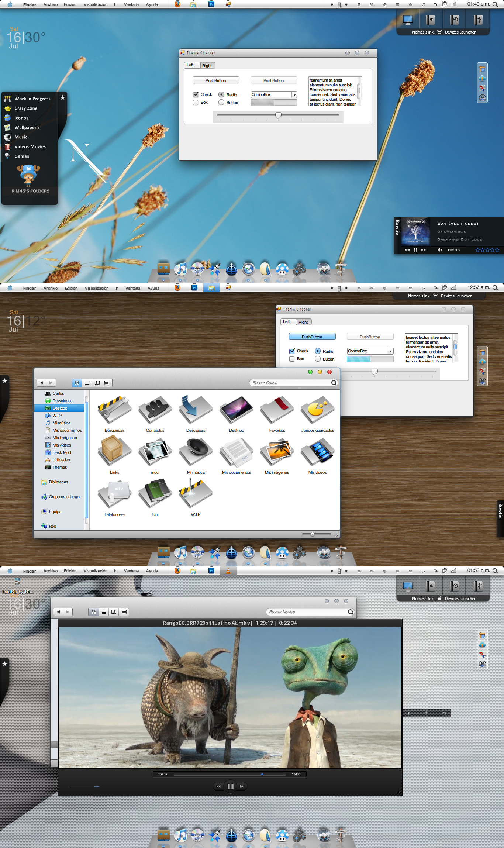Viewport: 504px width, 848px height.
Task: Click the Buscar Carlos search field
Action: [x=293, y=383]
